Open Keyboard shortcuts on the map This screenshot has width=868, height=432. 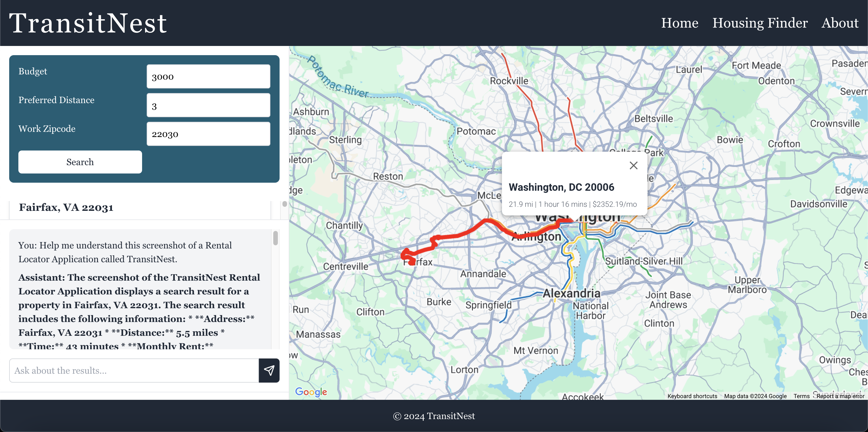[x=692, y=396]
